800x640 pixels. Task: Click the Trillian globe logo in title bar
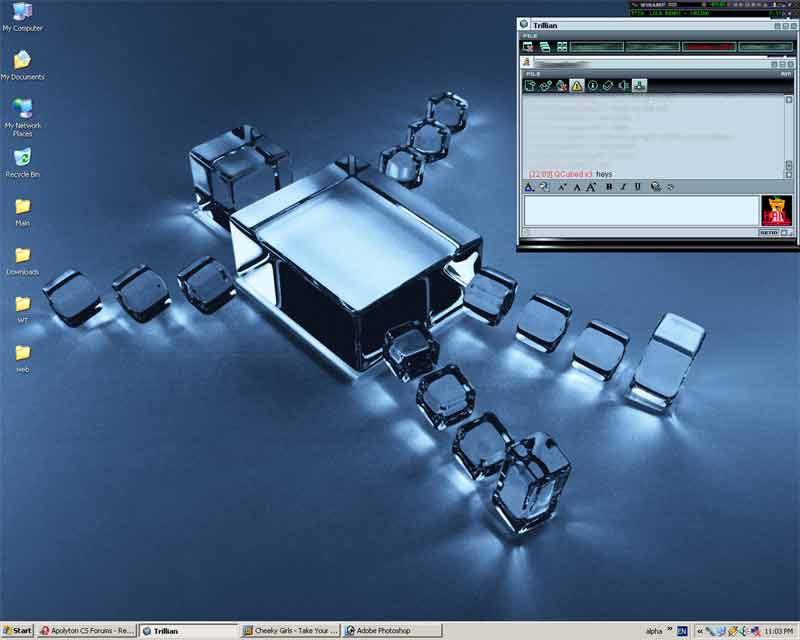524,24
